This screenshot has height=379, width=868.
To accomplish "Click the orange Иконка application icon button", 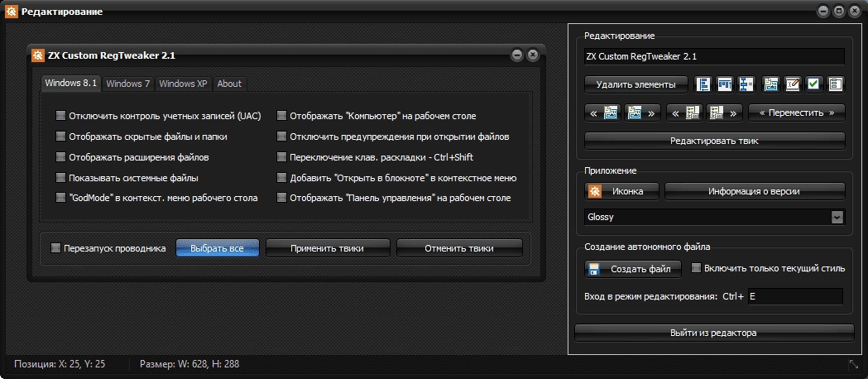I will click(621, 191).
